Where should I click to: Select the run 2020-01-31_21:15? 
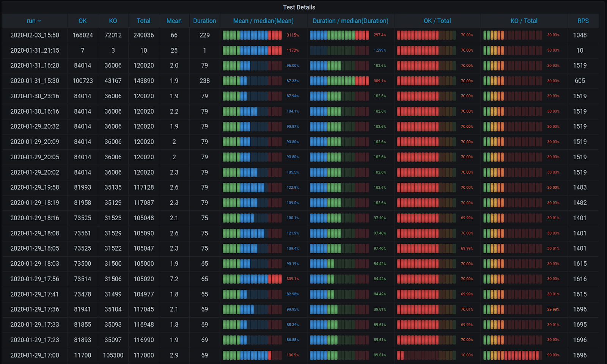34,50
